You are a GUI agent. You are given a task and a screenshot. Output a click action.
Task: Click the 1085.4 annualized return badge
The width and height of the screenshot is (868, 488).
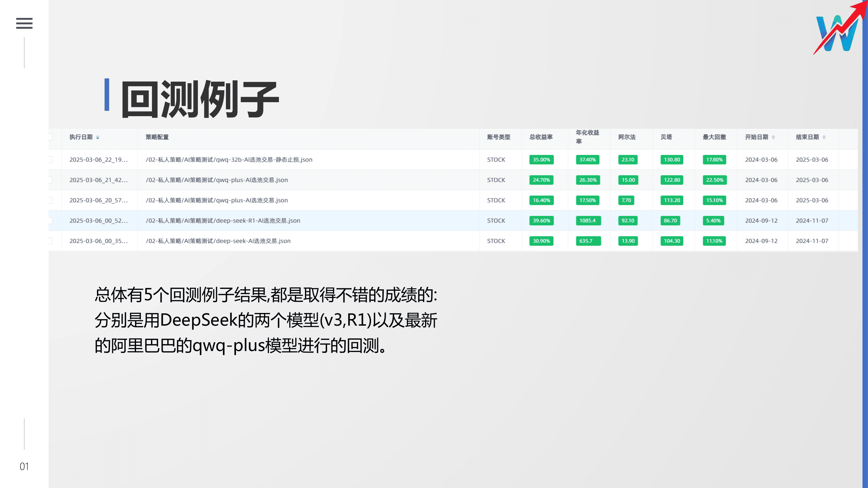point(588,221)
